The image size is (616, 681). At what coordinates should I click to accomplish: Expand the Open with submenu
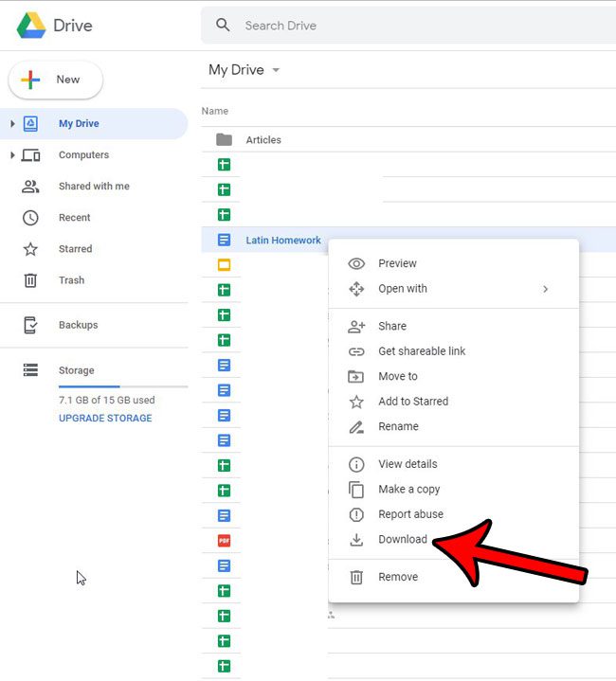[545, 289]
